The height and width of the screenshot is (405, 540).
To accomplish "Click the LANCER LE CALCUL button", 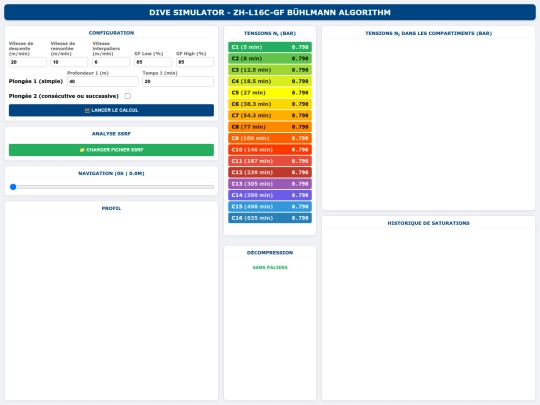I will point(111,110).
